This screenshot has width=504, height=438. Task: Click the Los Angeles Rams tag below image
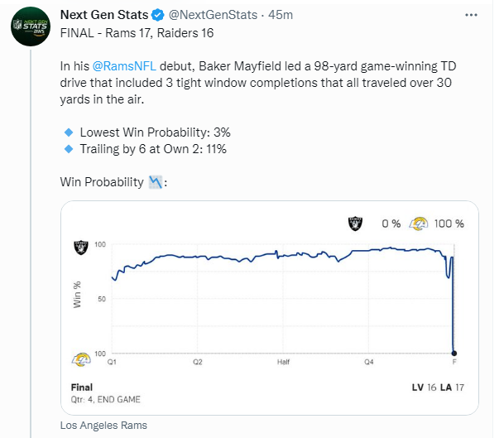tap(103, 426)
